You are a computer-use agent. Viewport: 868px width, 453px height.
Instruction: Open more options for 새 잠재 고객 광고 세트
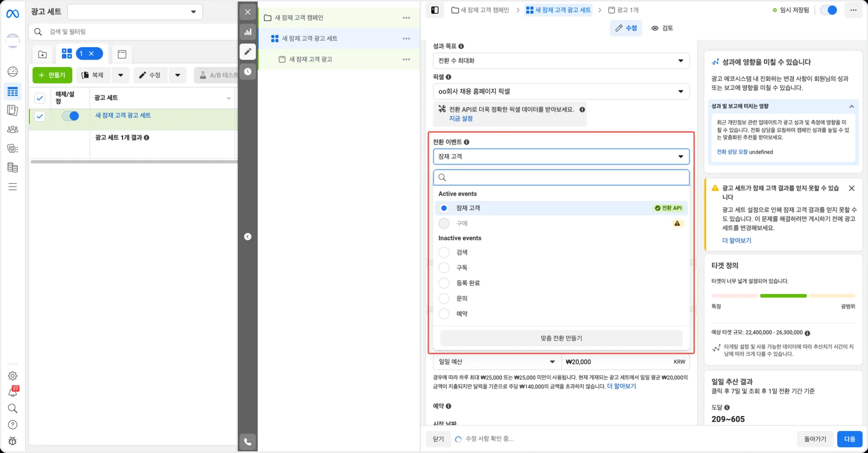[406, 38]
